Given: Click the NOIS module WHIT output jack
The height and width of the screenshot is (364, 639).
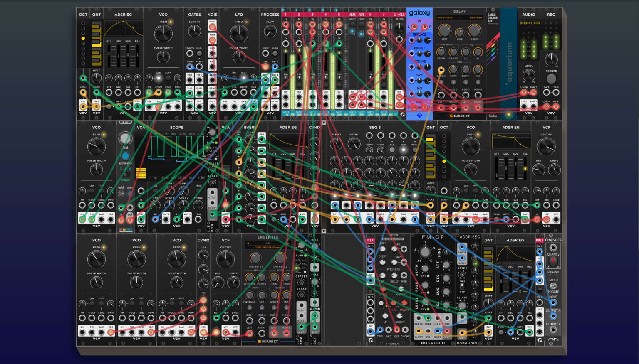Looking at the screenshot, I should click(212, 27).
